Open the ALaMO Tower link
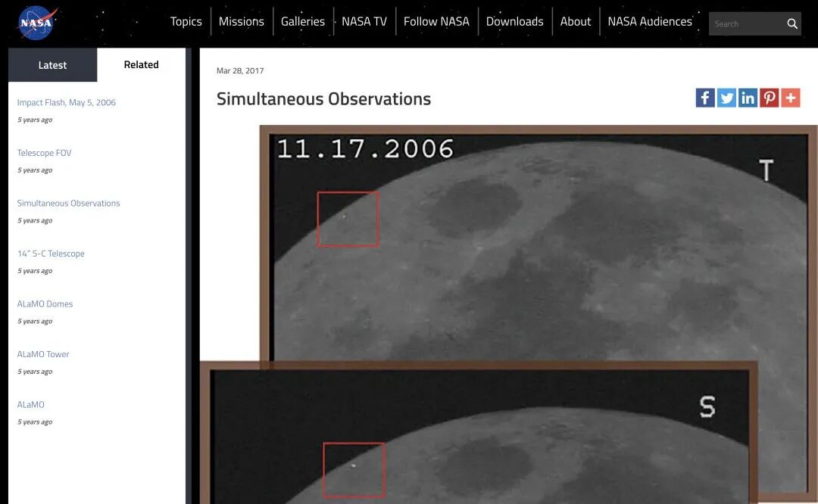The width and height of the screenshot is (818, 504). 42,354
